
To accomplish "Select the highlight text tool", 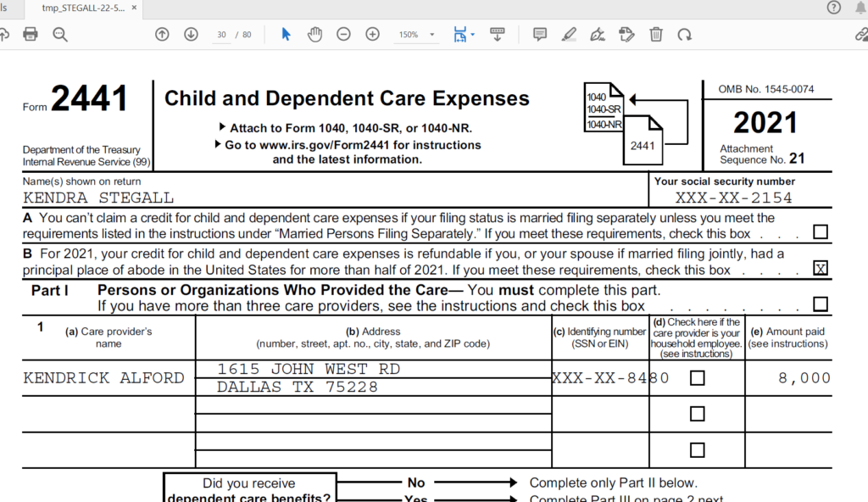I will coord(569,35).
